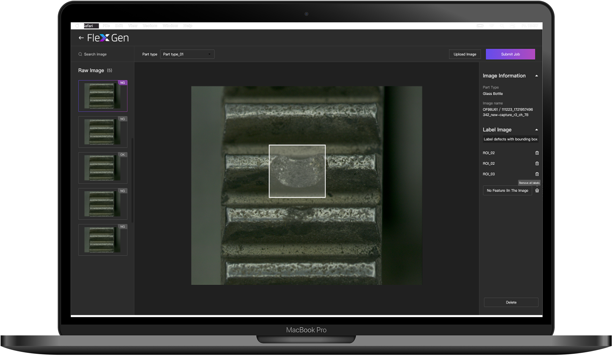Viewport: 613px width, 364px height.
Task: Select the first raw image thumbnail
Action: click(x=103, y=96)
